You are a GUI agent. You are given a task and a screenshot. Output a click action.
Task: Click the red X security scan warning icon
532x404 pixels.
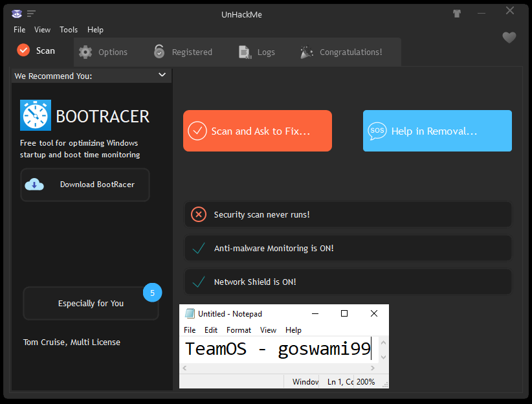tap(199, 214)
